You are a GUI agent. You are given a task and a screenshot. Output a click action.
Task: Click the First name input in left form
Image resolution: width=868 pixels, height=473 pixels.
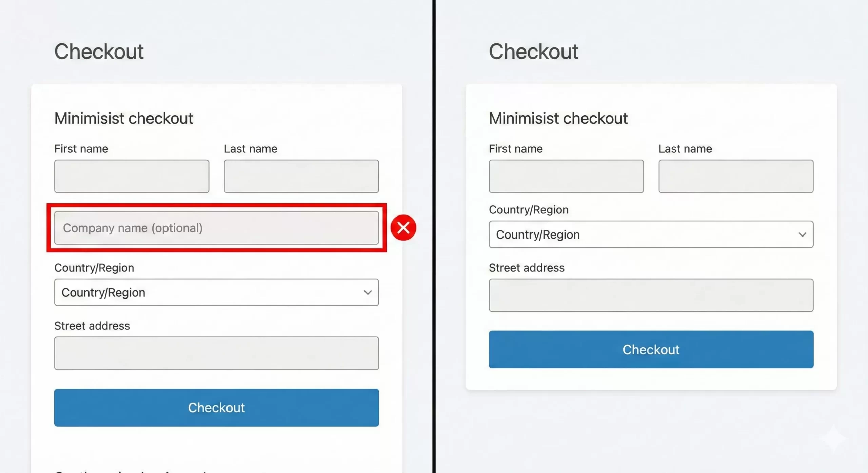point(132,176)
